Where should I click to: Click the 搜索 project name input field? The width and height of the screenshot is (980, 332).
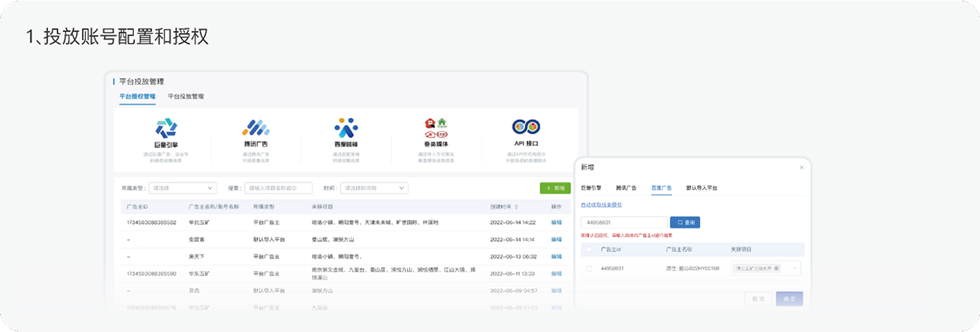(278, 188)
